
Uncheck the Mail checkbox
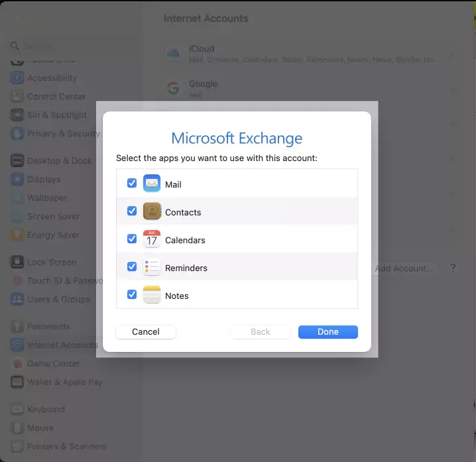[132, 183]
